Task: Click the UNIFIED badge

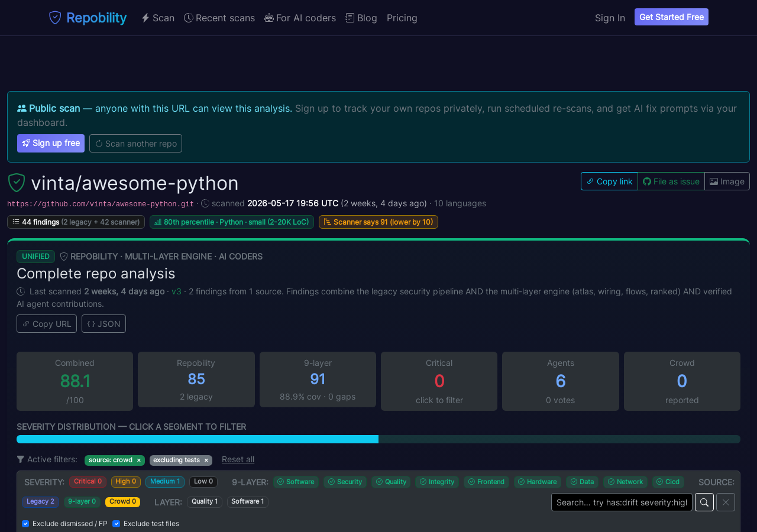Action: pos(35,257)
